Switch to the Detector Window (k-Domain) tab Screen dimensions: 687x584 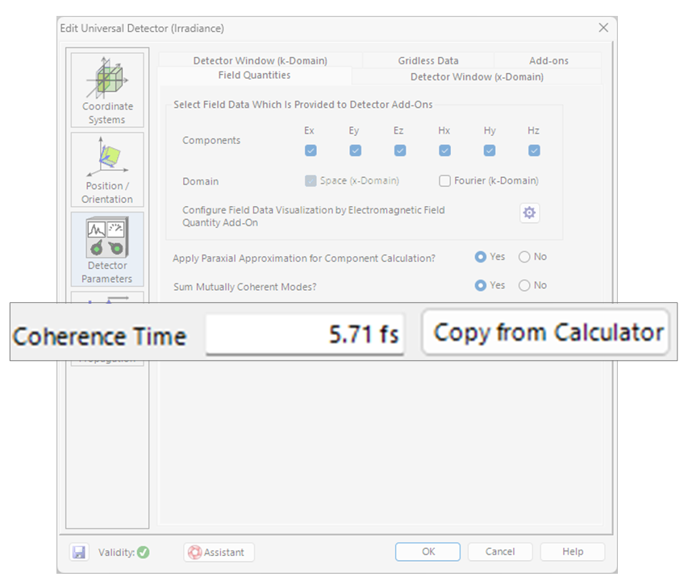pyautogui.click(x=260, y=60)
